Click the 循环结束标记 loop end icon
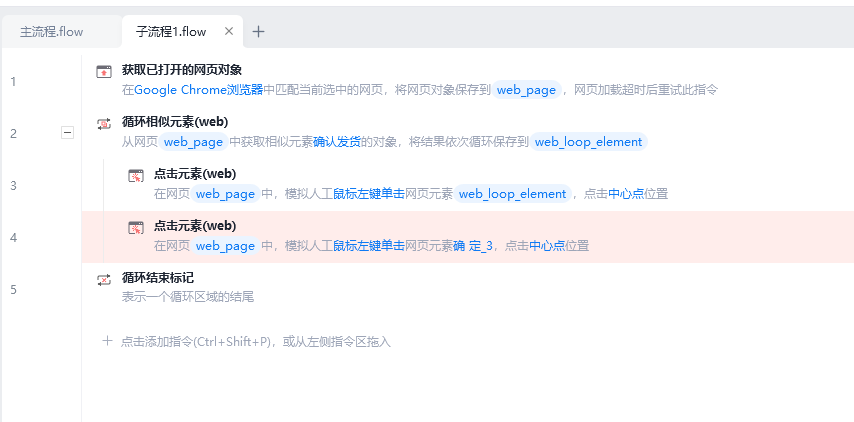Screen dimensions: 854x422 (x=103, y=280)
